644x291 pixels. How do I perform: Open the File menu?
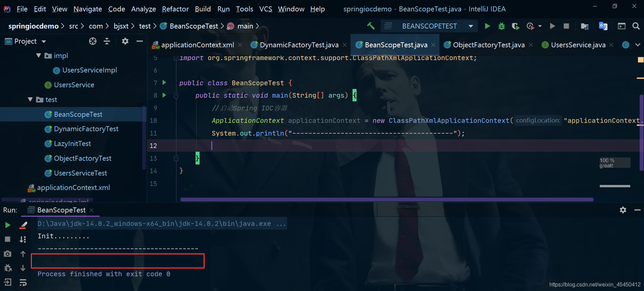click(x=22, y=9)
